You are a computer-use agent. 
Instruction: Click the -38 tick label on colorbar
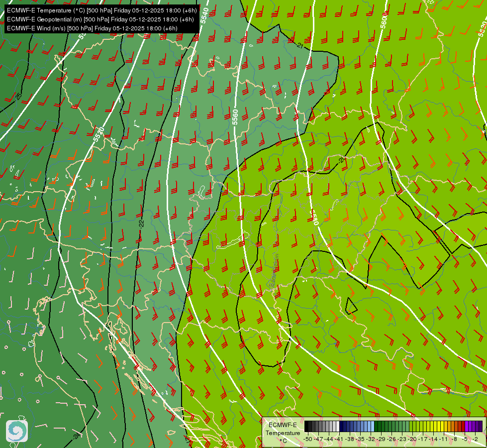(350, 439)
